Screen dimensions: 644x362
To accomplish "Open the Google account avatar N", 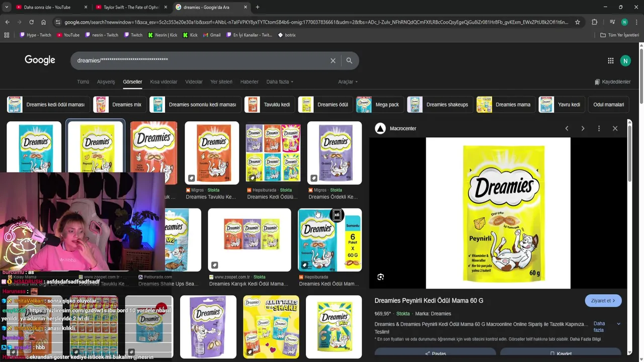I will pos(625,61).
